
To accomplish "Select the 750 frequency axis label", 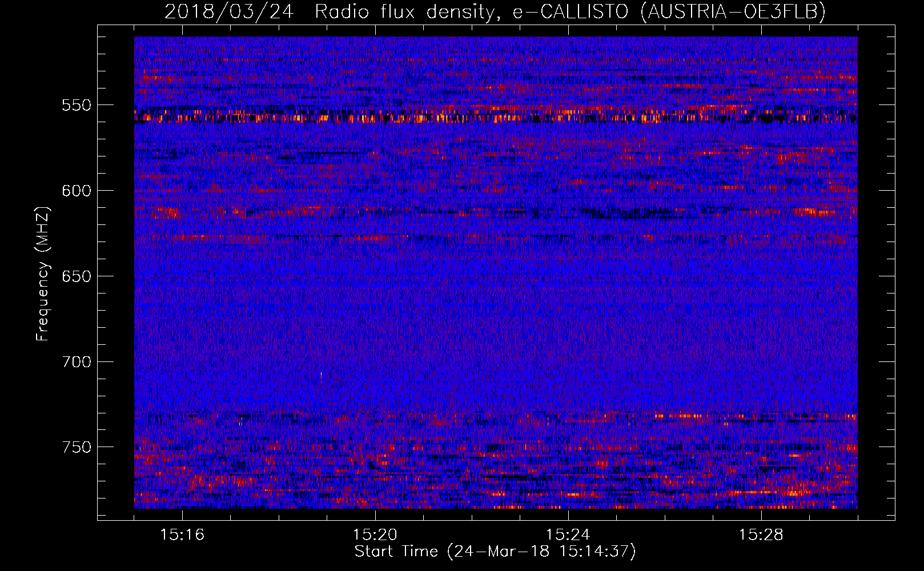I will pos(77,447).
